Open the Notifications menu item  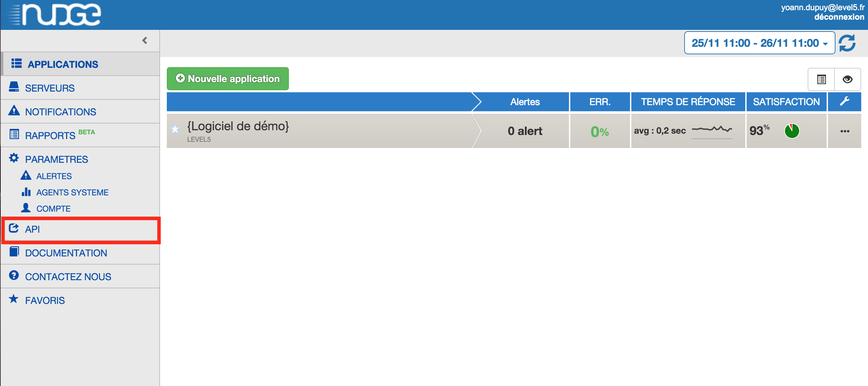point(60,112)
